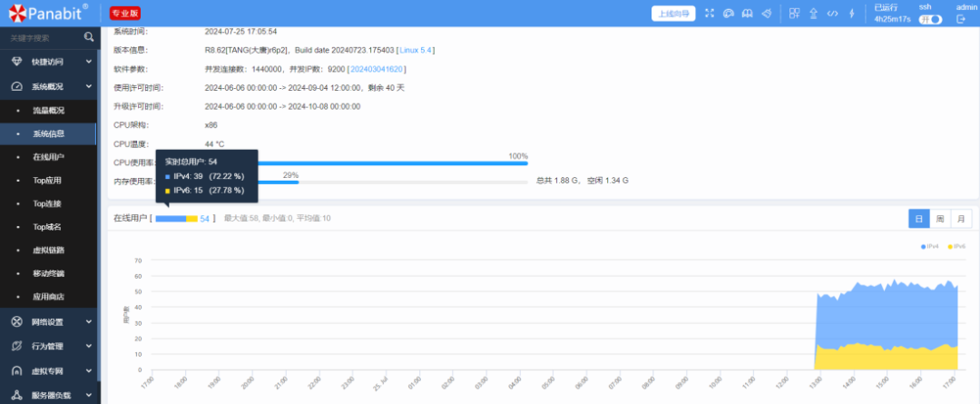Open 在线用户 in sidebar
This screenshot has height=404, width=980.
click(x=48, y=157)
